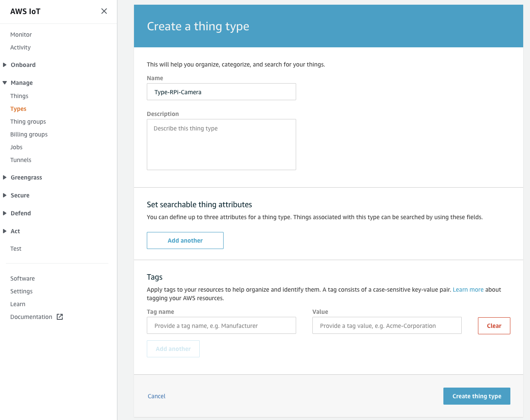The width and height of the screenshot is (530, 420).
Task: Expand the Act section triangle
Action: coord(5,231)
